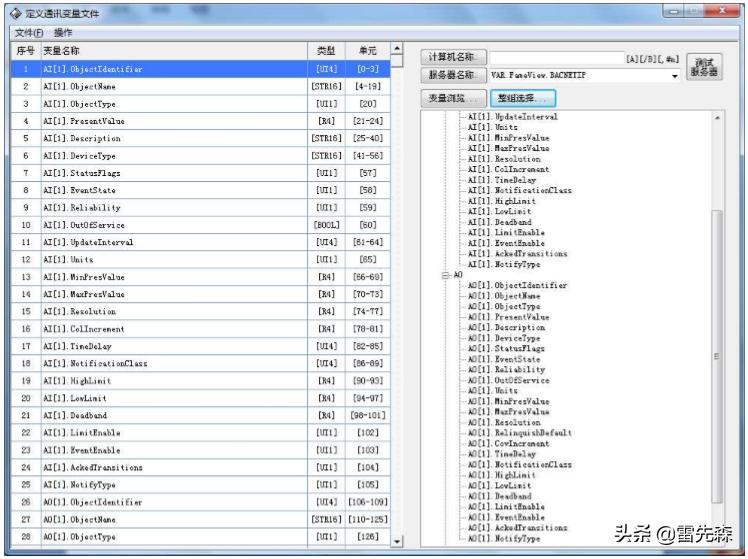Click the table scrollbar up arrow
The height and width of the screenshot is (559, 748).
397,49
